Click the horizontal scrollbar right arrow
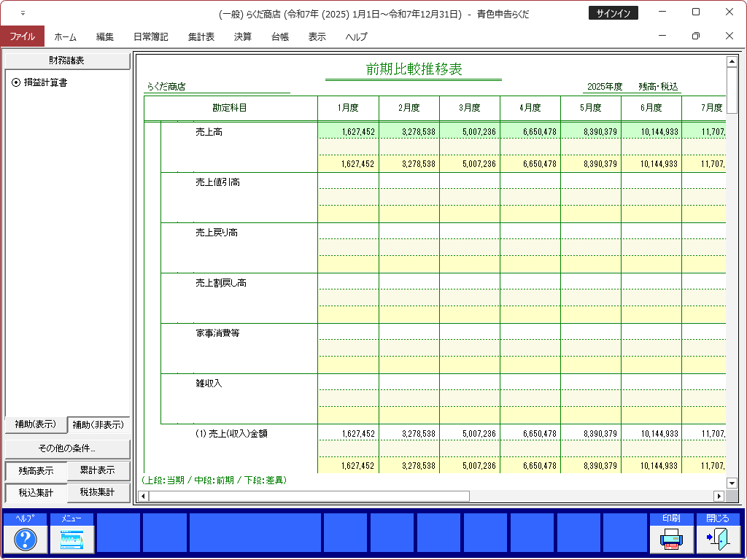This screenshot has height=560, width=747. (719, 496)
